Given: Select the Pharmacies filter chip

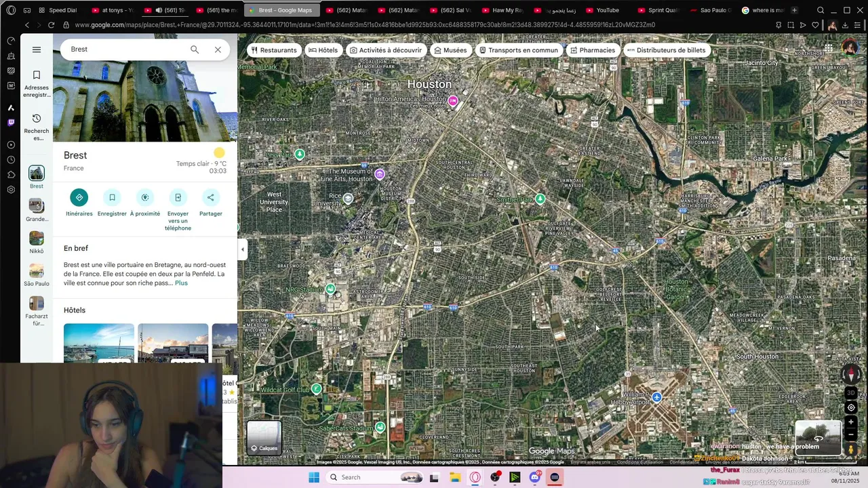Looking at the screenshot, I should pyautogui.click(x=592, y=50).
